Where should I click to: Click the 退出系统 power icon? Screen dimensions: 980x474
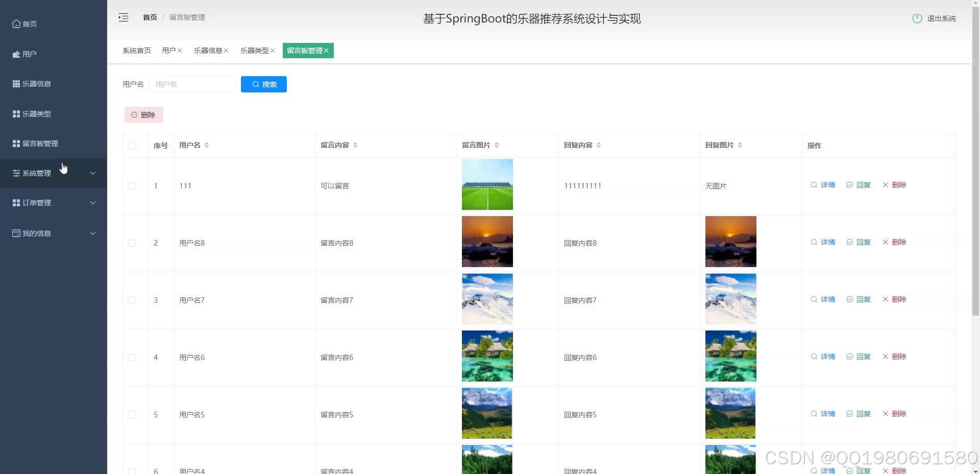point(917,18)
